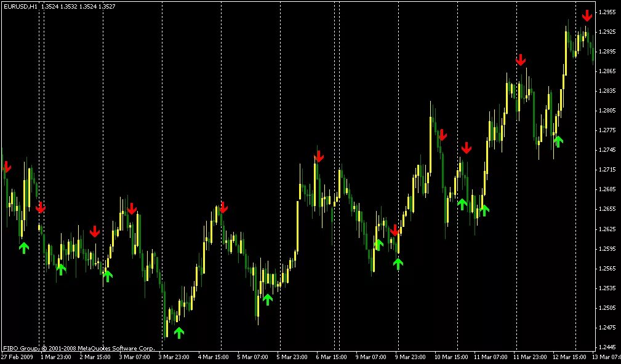The width and height of the screenshot is (621, 364).
Task: Click the 1.2595 price level label
Action: pos(607,249)
